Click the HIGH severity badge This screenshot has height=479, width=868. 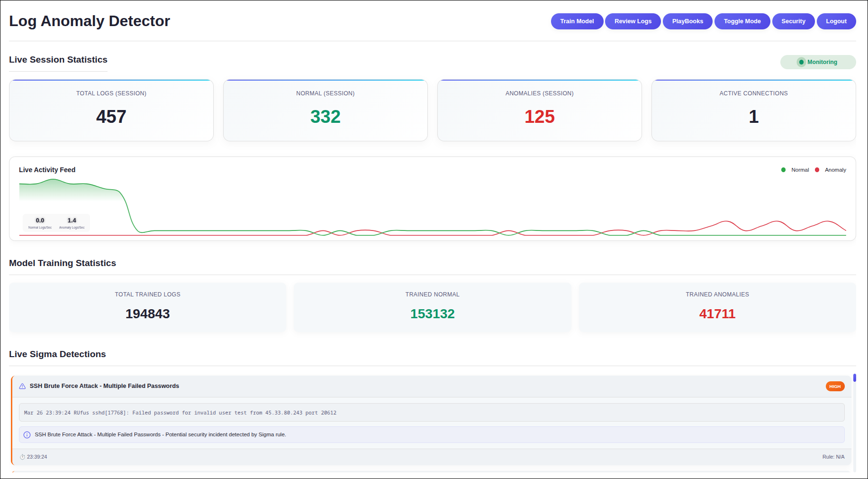click(835, 387)
